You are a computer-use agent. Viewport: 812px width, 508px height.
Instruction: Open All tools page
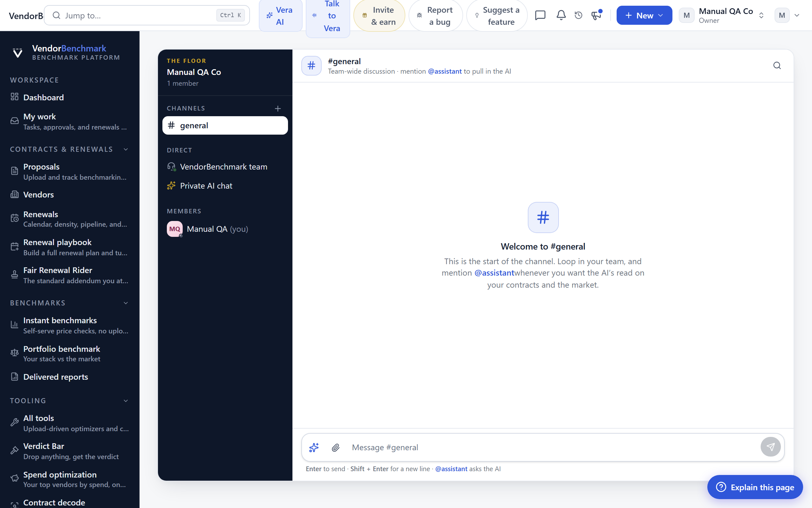[x=69, y=423]
